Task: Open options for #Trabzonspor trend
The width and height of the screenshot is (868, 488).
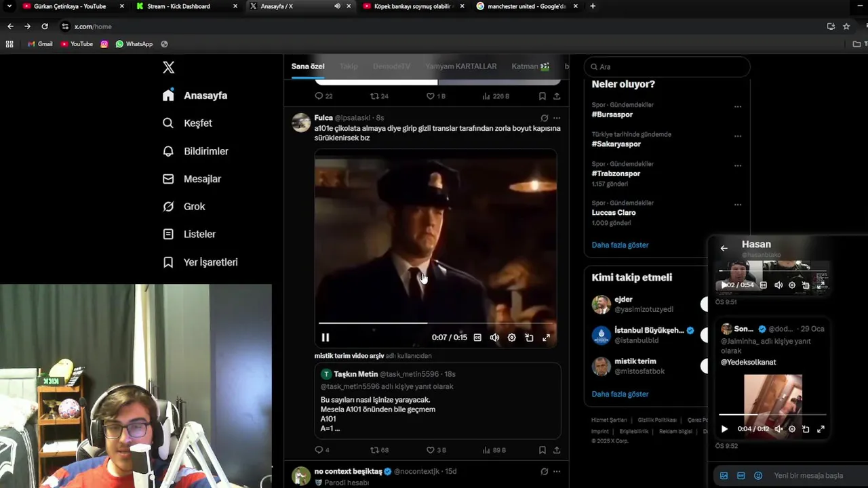Action: 738,165
